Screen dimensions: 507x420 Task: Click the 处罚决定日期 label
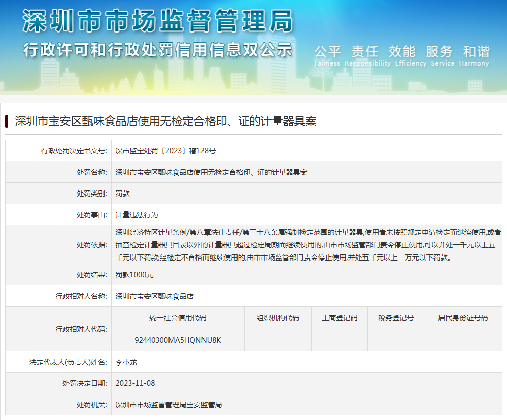(85, 383)
